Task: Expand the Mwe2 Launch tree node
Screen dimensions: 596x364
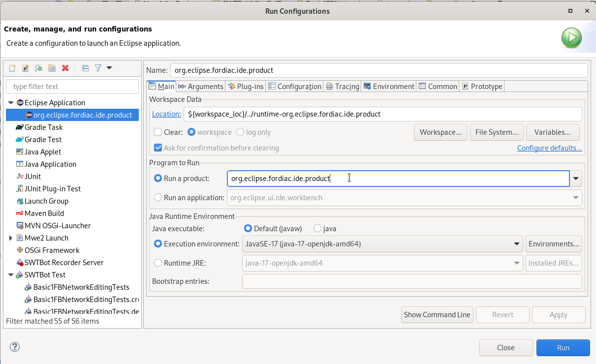Action: pos(10,238)
